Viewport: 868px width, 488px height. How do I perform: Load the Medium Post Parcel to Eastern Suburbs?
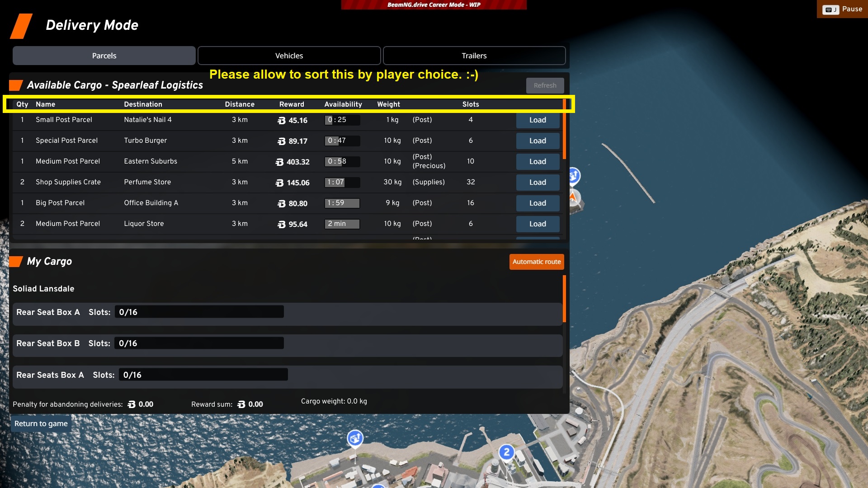pos(538,162)
